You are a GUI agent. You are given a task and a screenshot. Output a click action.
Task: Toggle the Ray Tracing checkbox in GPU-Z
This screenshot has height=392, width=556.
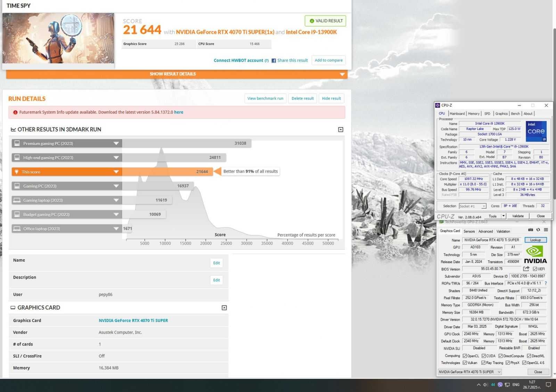pyautogui.click(x=483, y=363)
